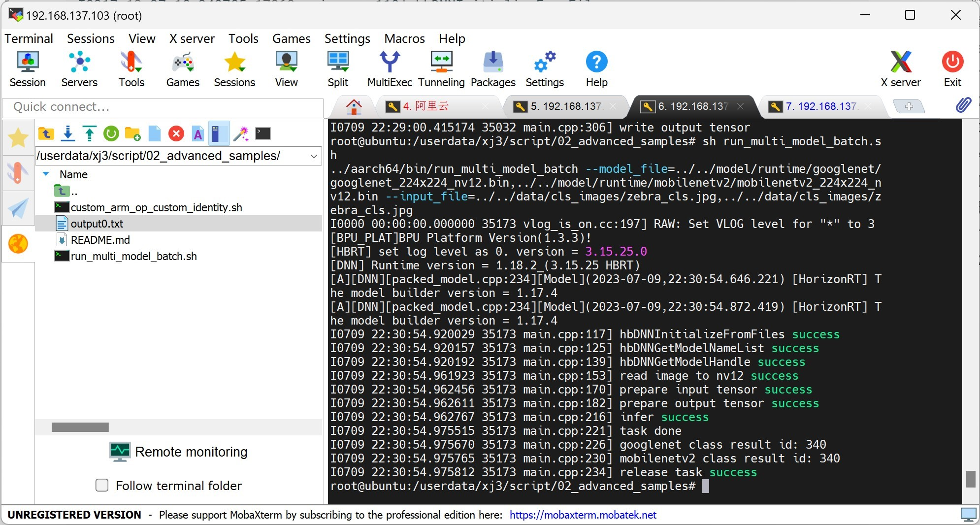
Task: Open the Tools knife sidebar tab
Action: [x=18, y=173]
